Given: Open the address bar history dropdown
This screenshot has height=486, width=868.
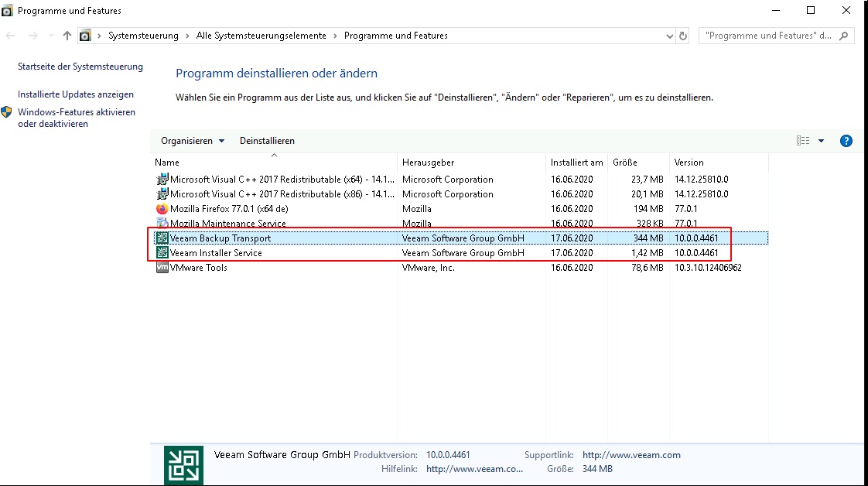Looking at the screenshot, I should click(669, 36).
